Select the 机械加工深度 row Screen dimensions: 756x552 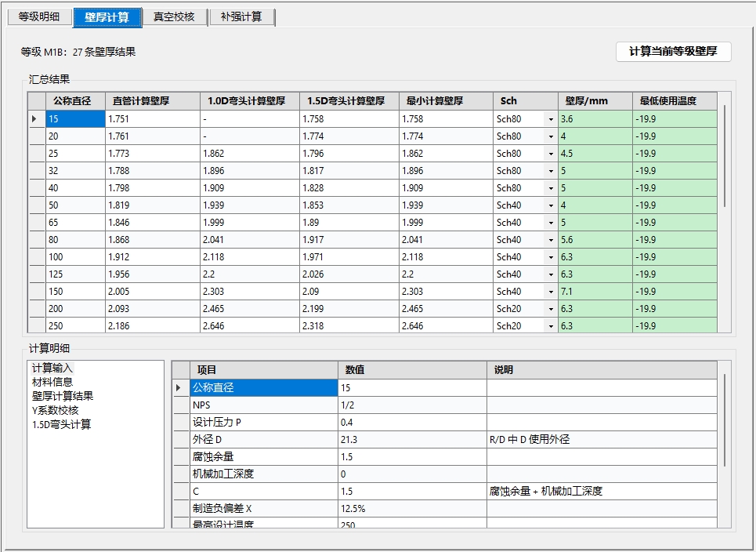(264, 474)
